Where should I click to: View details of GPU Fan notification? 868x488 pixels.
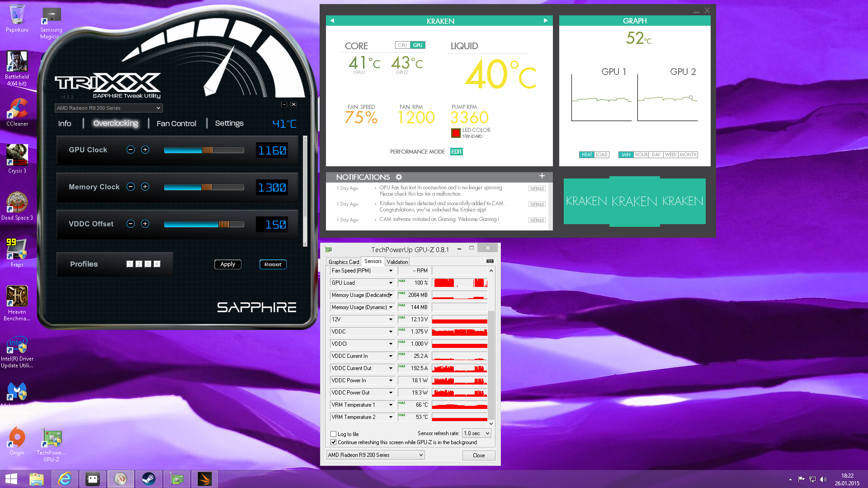click(x=537, y=189)
